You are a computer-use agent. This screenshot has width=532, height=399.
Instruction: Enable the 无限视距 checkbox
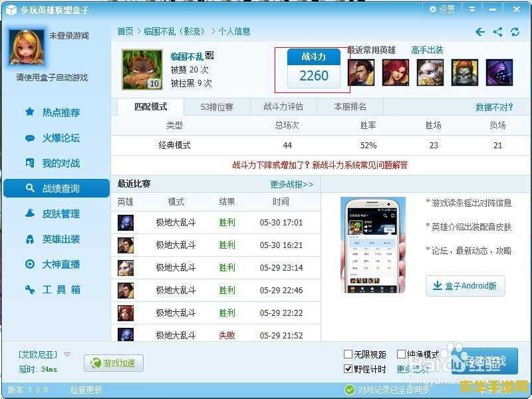coord(347,354)
